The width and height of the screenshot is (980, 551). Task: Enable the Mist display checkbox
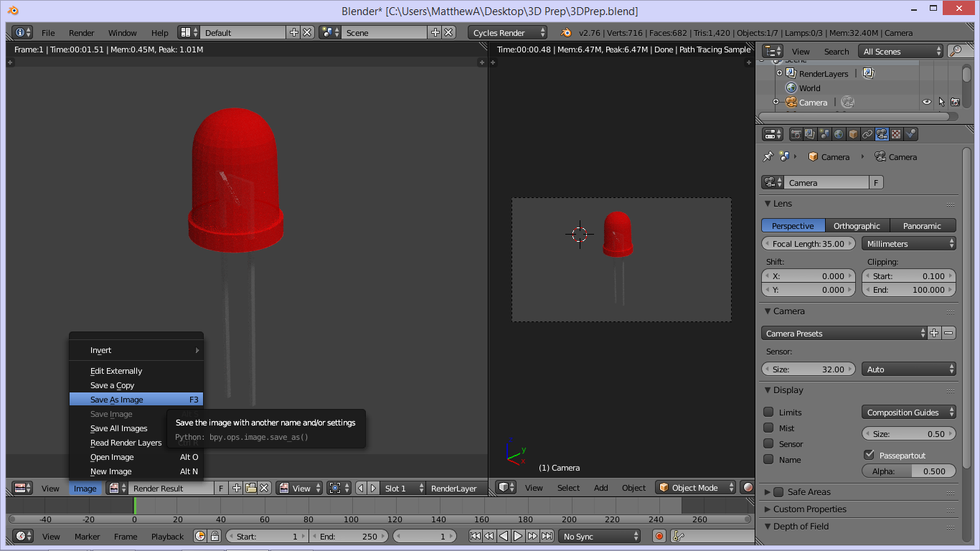point(768,428)
